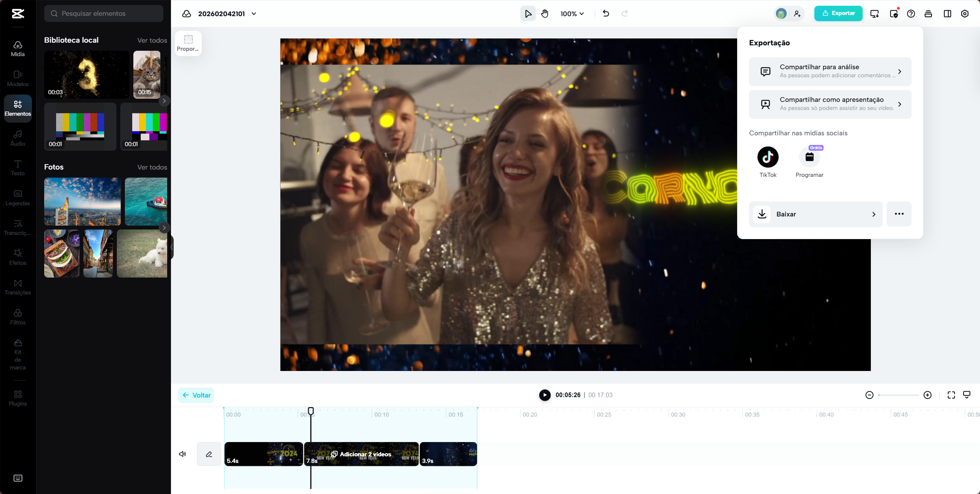This screenshot has width=980, height=494.
Task: Open the Efeitos panel
Action: coord(18,257)
